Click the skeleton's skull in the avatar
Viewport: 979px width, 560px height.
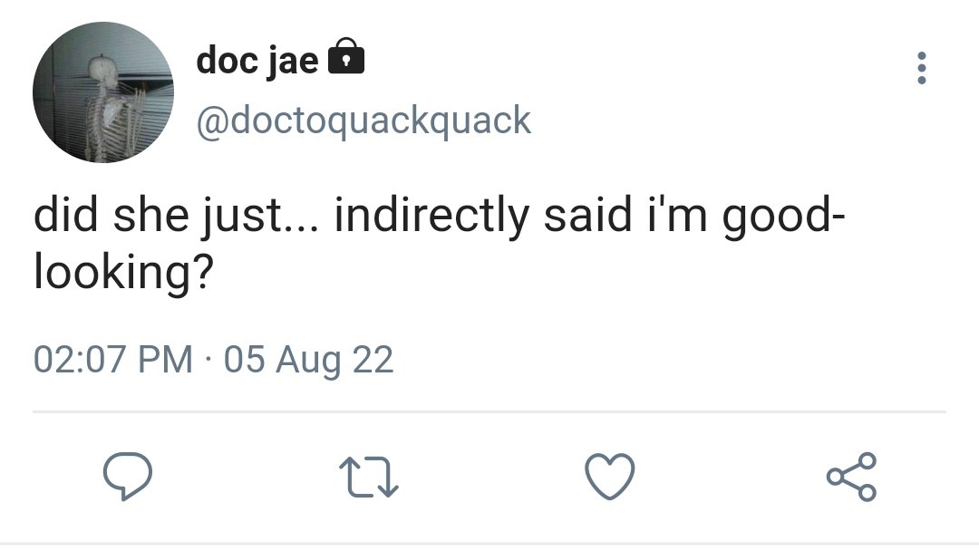pyautogui.click(x=100, y=68)
